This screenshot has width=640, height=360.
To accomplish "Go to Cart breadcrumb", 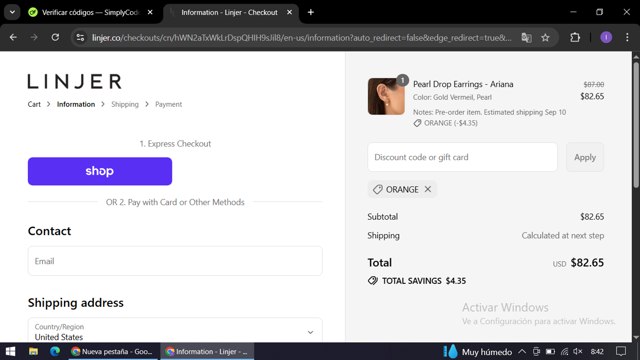I will (34, 104).
